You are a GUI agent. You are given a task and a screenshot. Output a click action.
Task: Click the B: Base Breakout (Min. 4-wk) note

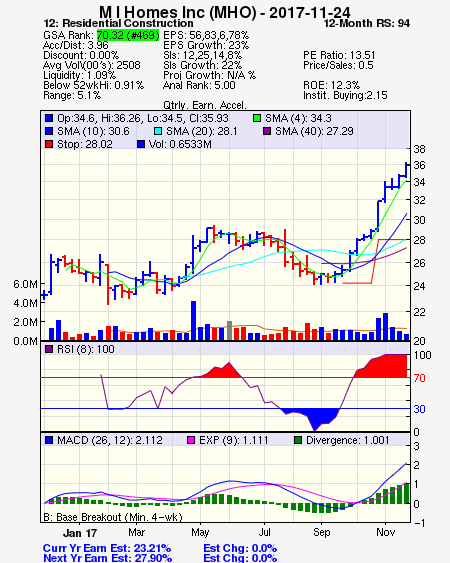coord(113,517)
